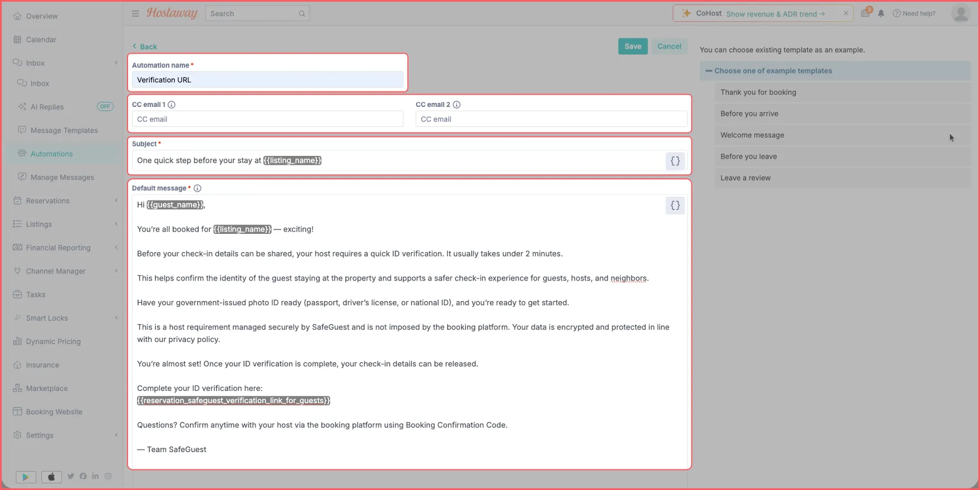Click info icon next to Default message
Screen dimensions: 980x490
point(197,188)
